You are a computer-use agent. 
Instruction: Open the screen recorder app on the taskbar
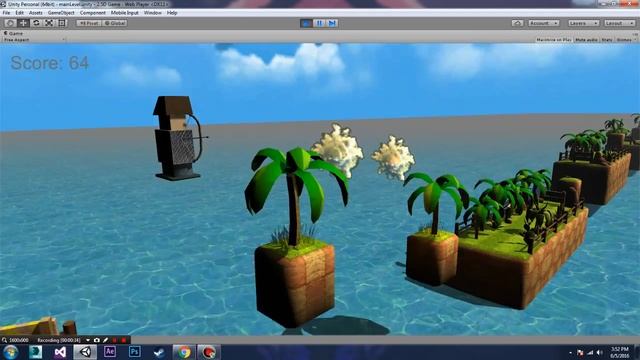pyautogui.click(x=209, y=352)
